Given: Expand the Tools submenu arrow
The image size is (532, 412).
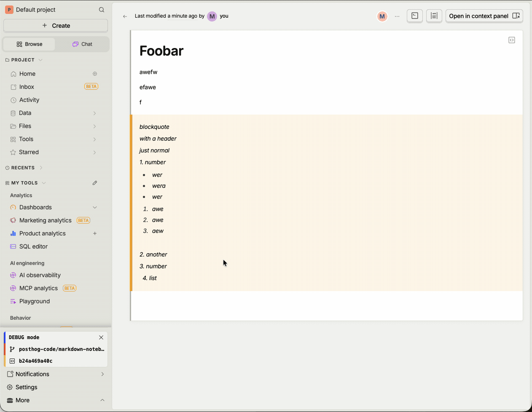Looking at the screenshot, I should [x=94, y=139].
